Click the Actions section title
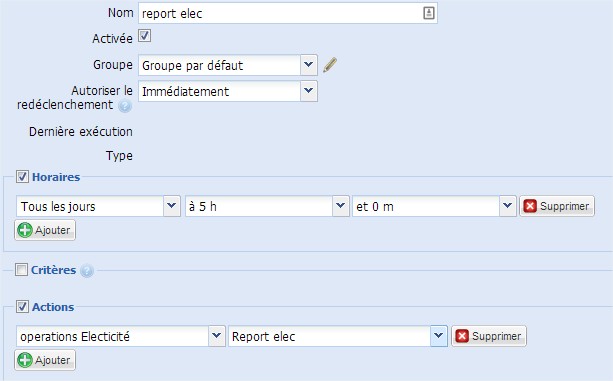The image size is (613, 381). click(53, 307)
